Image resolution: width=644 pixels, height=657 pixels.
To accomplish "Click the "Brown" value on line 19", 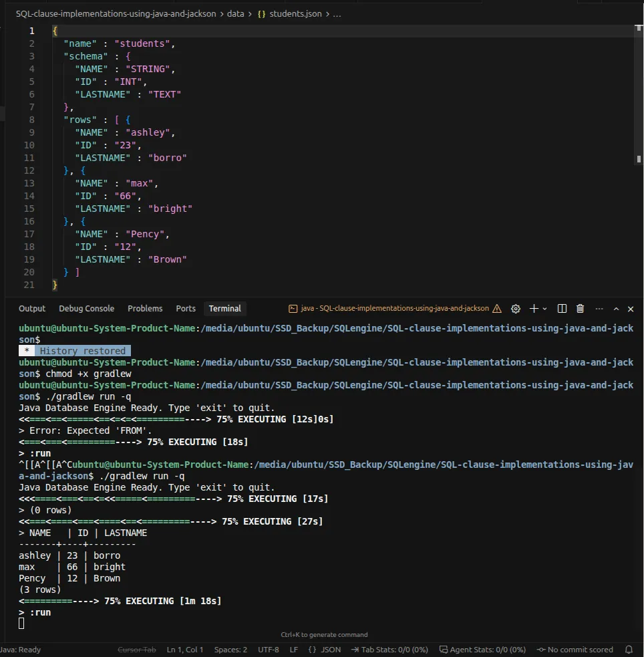I will tap(167, 259).
